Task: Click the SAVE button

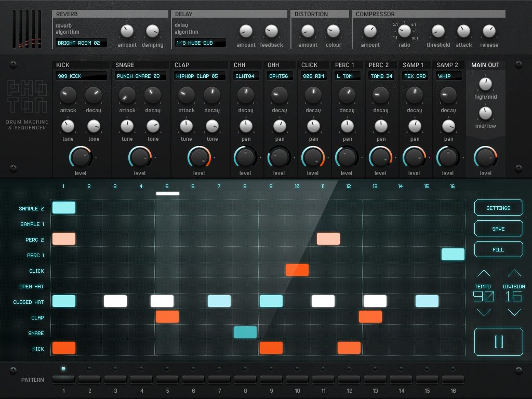Action: [x=498, y=229]
